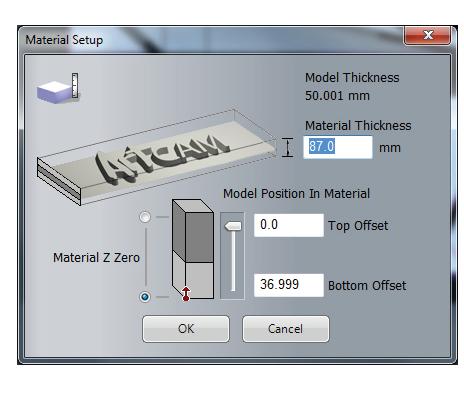The width and height of the screenshot is (464, 419).
Task: Click the Model Position In Material heading
Action: (x=297, y=194)
